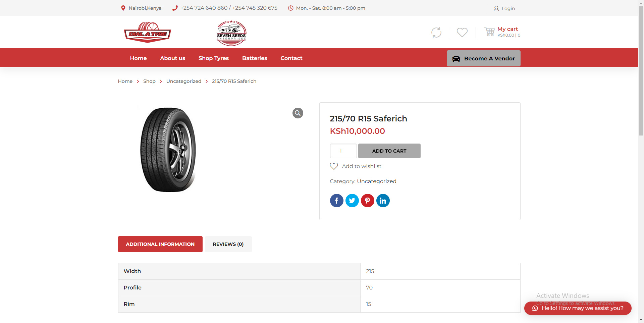Click the product title 215/70 R15 Saferich
Image resolution: width=644 pixels, height=323 pixels.
[x=369, y=119]
